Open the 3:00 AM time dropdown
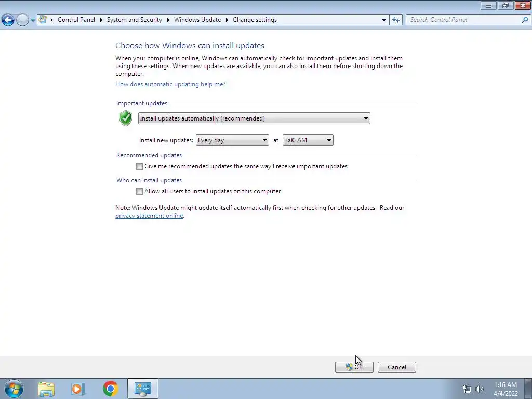532x399 pixels. pos(308,140)
